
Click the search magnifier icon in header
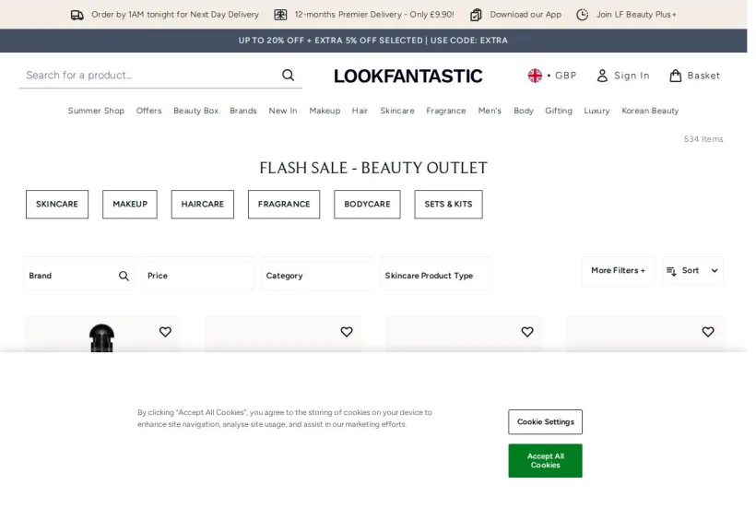pos(289,76)
